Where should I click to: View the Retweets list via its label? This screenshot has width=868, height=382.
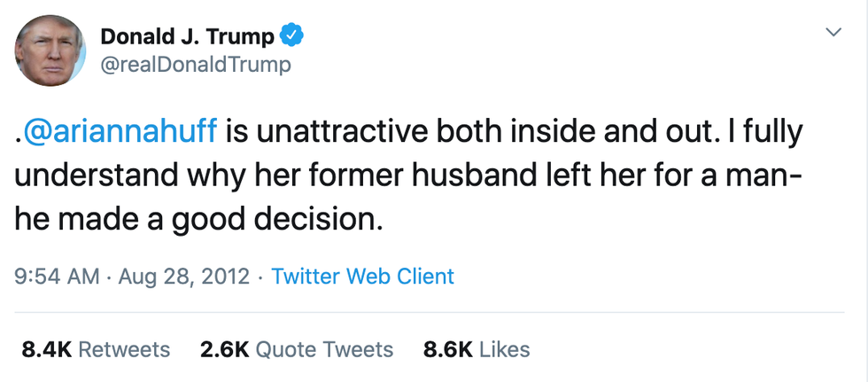[x=124, y=349]
